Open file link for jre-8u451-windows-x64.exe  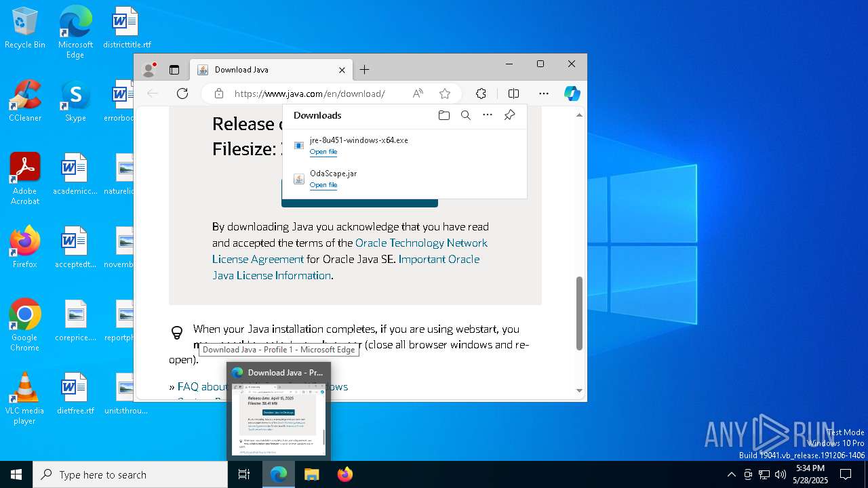click(323, 152)
